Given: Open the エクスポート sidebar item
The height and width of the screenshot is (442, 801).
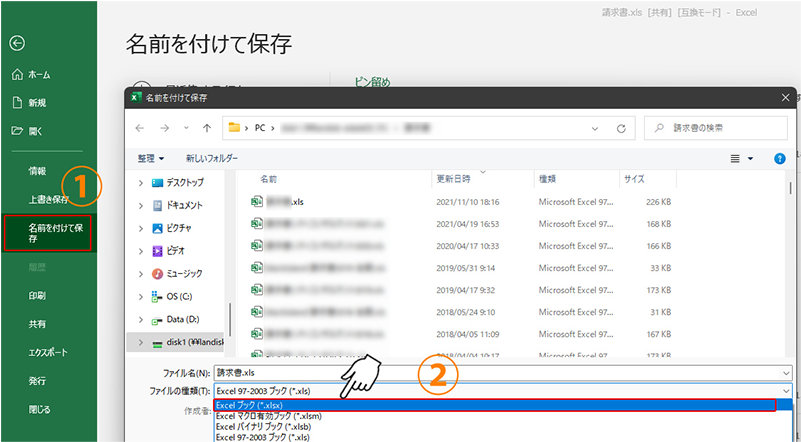Looking at the screenshot, I should coord(48,353).
